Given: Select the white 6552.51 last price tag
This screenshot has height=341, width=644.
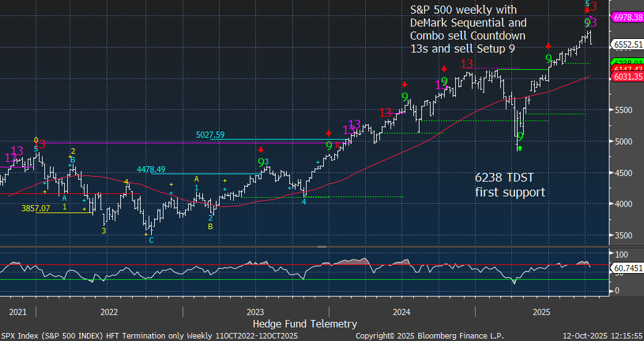Looking at the screenshot, I should (627, 44).
